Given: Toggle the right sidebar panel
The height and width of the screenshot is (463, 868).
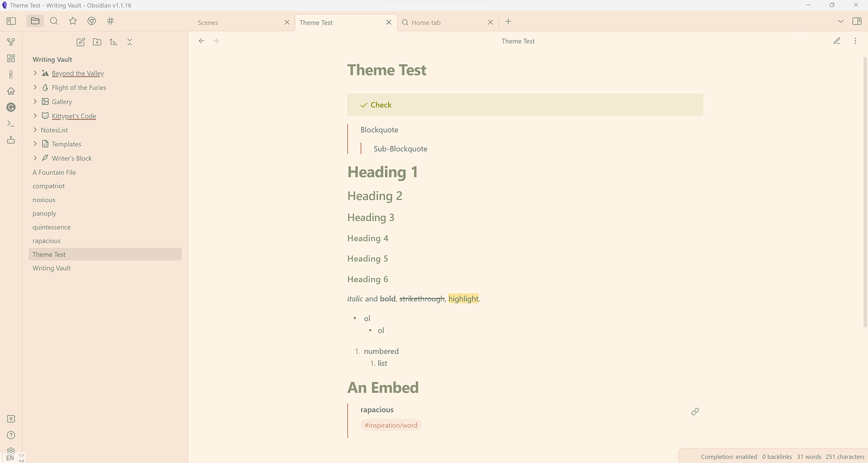Looking at the screenshot, I should tap(857, 21).
